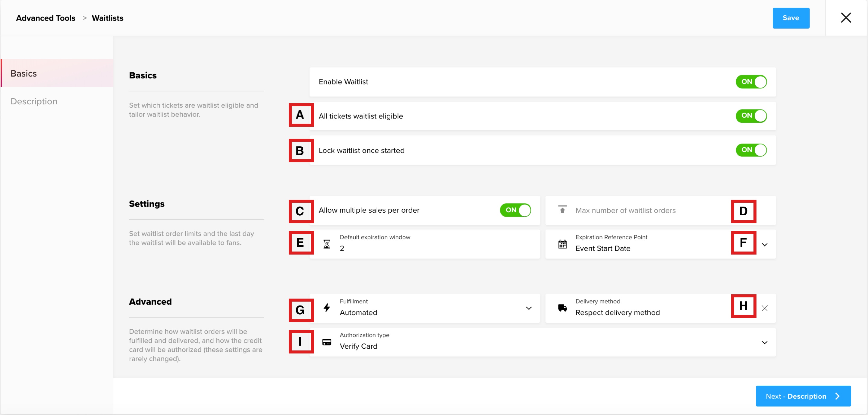
Task: Click the Max number of waitlist orders field
Action: 660,210
